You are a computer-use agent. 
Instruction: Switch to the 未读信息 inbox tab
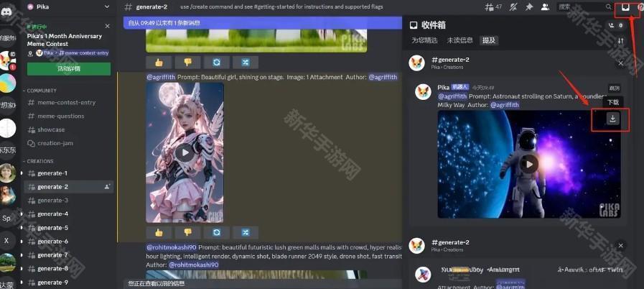pyautogui.click(x=459, y=41)
